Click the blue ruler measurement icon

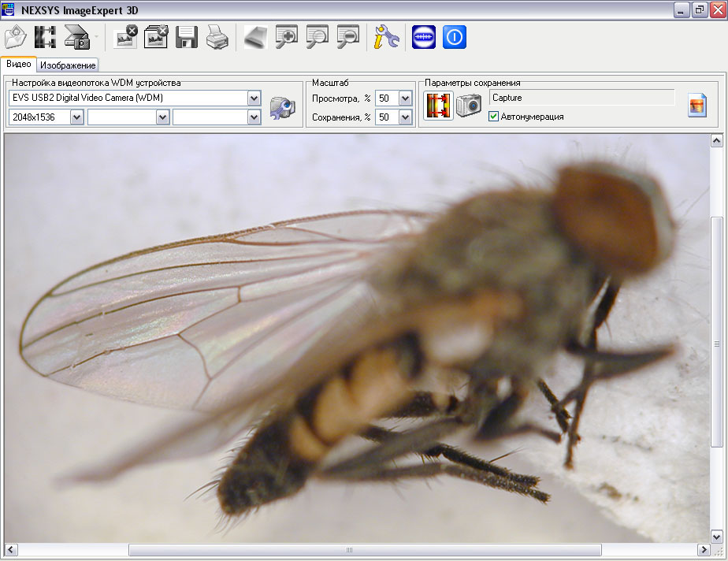tap(424, 37)
